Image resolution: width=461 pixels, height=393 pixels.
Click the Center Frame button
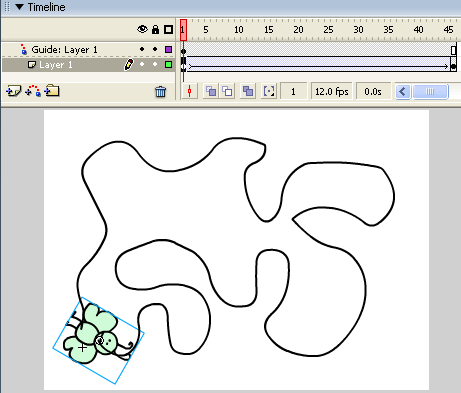click(189, 91)
